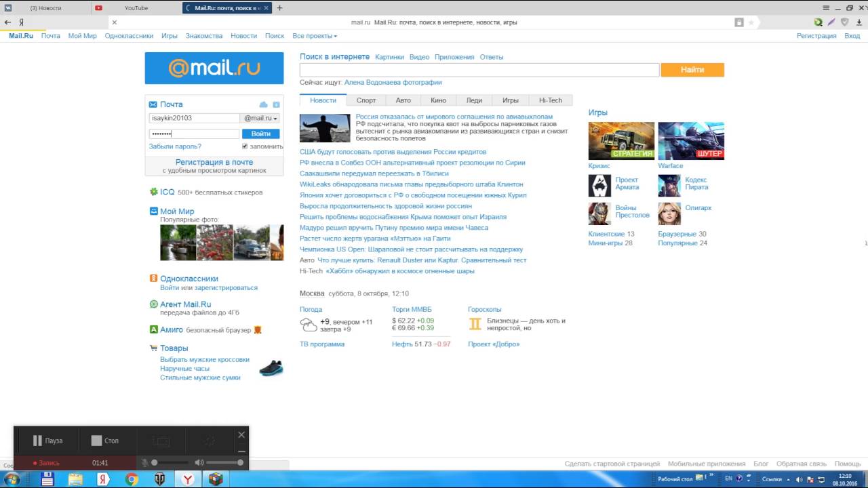Open Chrome from the taskbar

(132, 479)
